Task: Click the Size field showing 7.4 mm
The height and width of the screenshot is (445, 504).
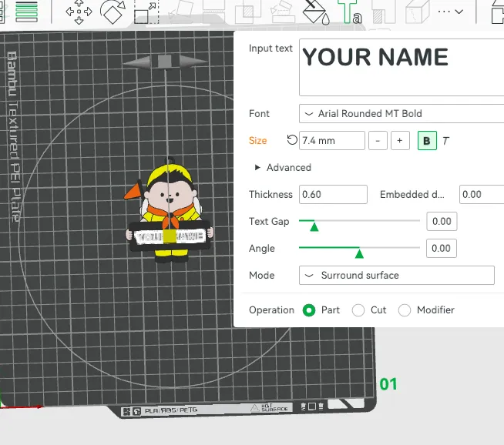Action: [x=332, y=141]
